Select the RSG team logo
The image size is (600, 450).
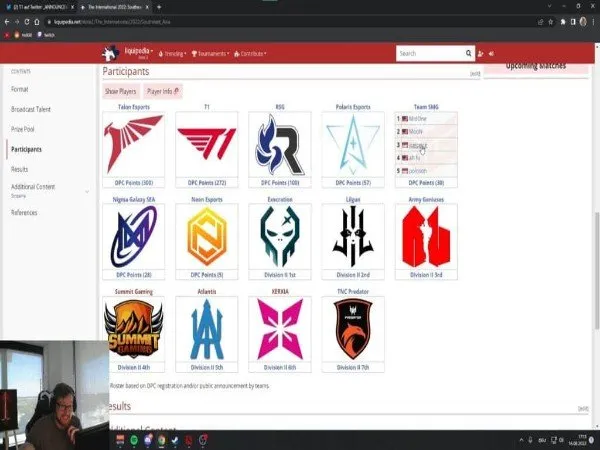(280, 144)
